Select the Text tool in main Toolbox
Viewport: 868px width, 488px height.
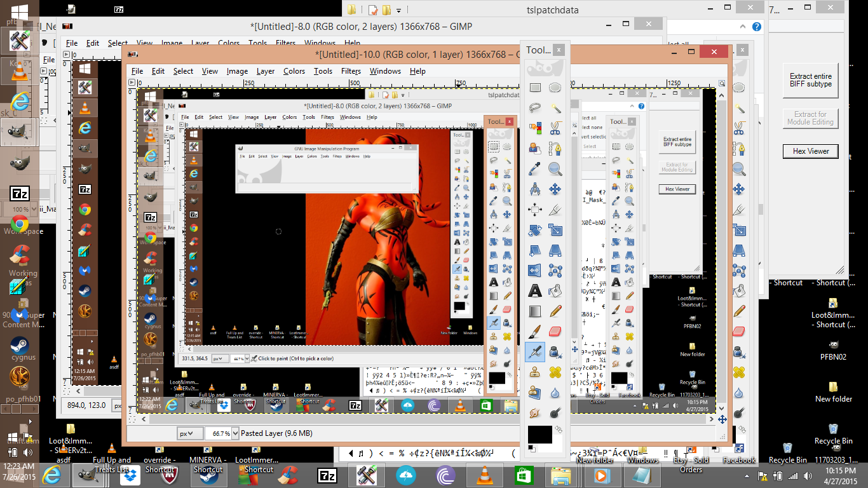(x=535, y=291)
